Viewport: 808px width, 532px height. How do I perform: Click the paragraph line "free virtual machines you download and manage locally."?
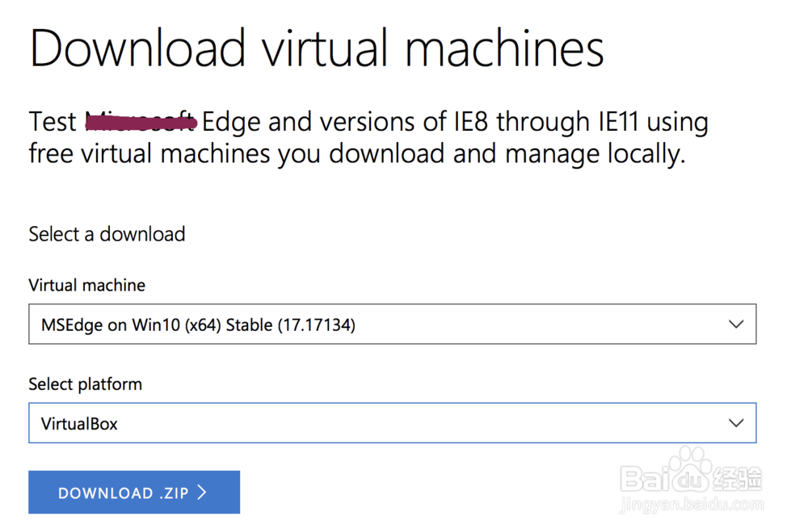(x=357, y=154)
